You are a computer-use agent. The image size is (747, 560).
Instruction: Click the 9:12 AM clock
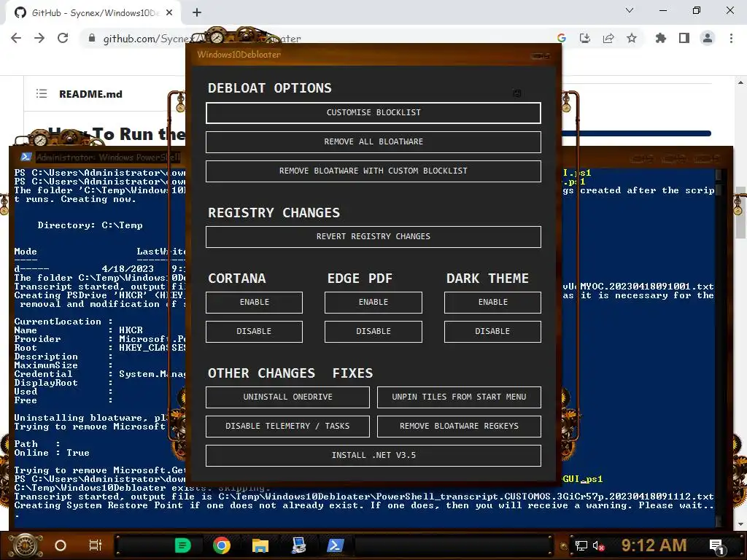click(x=654, y=545)
